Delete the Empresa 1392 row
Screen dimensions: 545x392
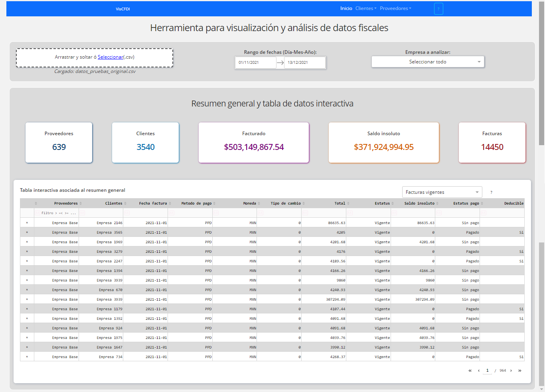pos(27,319)
